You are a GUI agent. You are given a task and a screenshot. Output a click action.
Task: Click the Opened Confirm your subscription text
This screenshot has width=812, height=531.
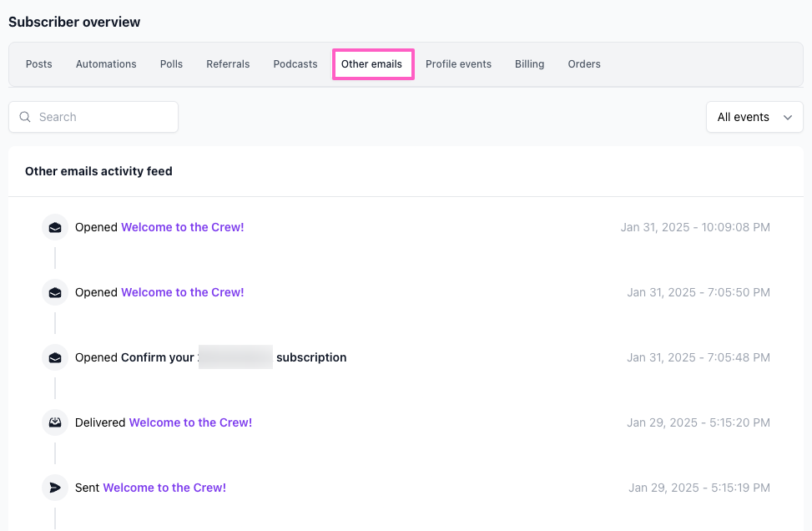pos(211,357)
